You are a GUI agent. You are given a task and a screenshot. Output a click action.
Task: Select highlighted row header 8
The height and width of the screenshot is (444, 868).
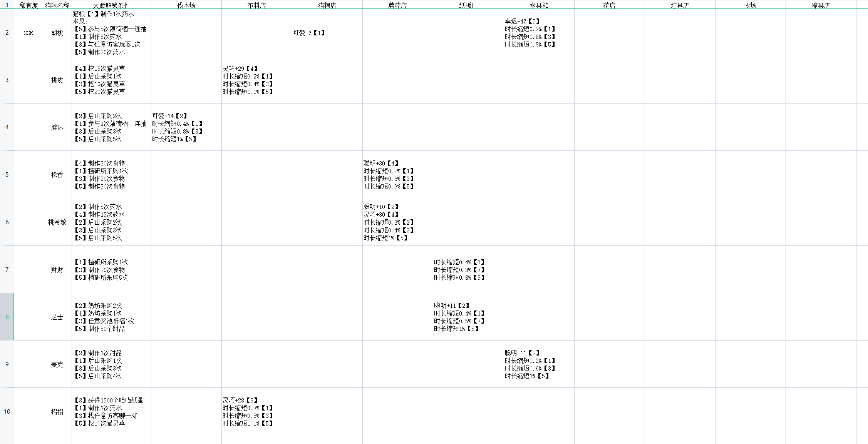7,317
